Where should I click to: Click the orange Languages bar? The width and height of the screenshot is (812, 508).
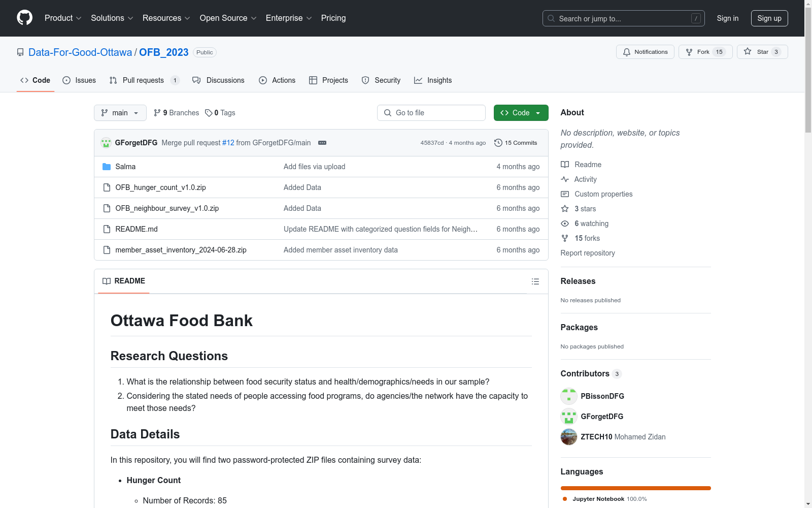click(636, 488)
